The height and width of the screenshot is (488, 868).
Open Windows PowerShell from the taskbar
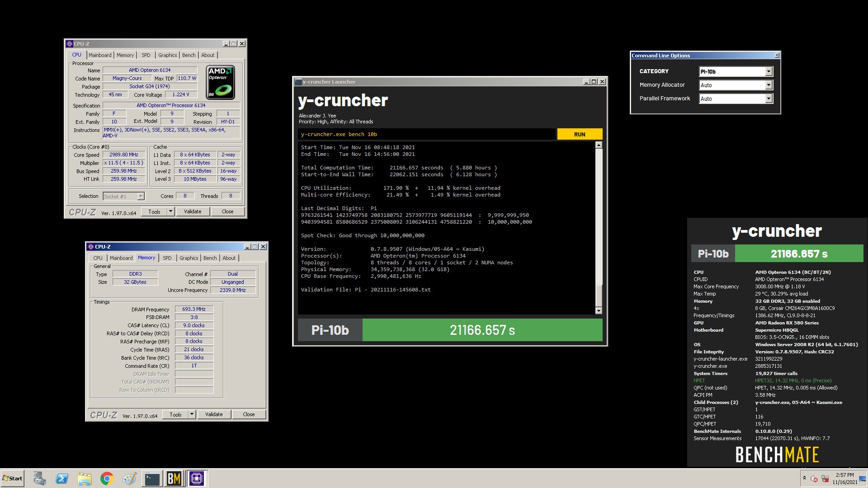coord(62,479)
